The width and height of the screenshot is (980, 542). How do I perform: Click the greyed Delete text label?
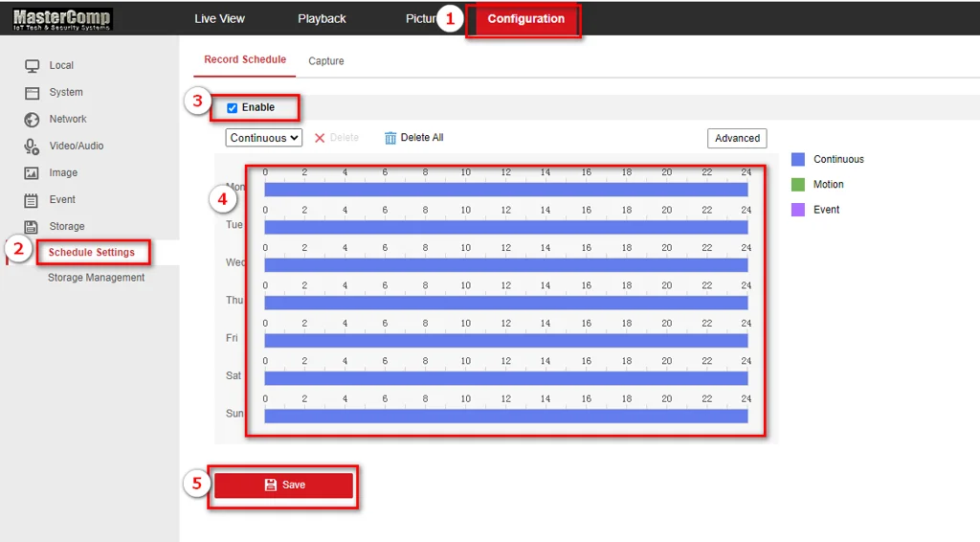point(344,138)
